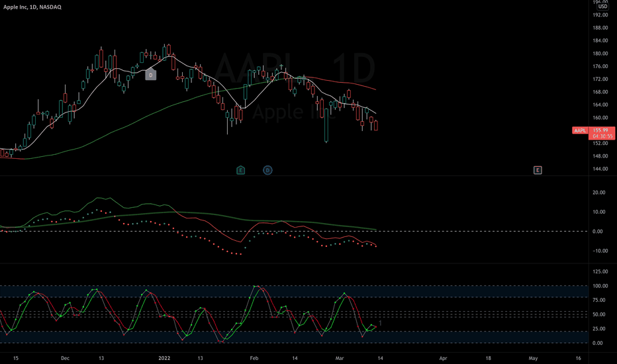Image resolution: width=617 pixels, height=364 pixels.
Task: Click the Apple Inc, 1D, NASDAQ title
Action: click(32, 7)
